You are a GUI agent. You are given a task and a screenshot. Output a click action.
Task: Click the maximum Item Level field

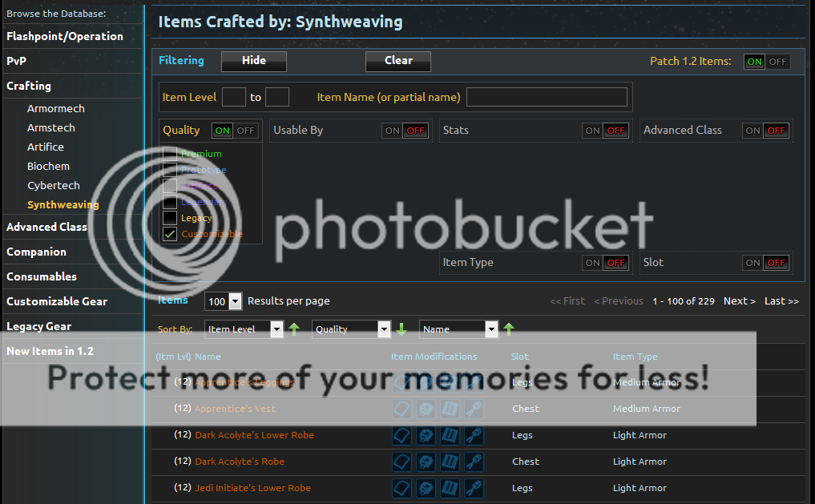[x=277, y=97]
